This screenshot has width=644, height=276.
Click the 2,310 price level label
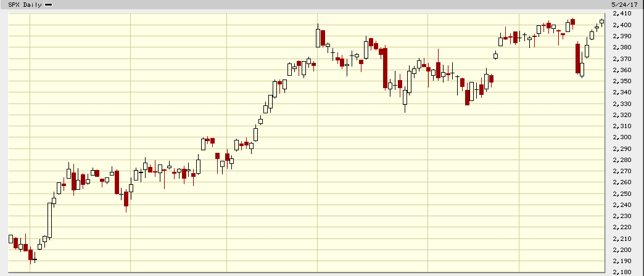point(622,126)
